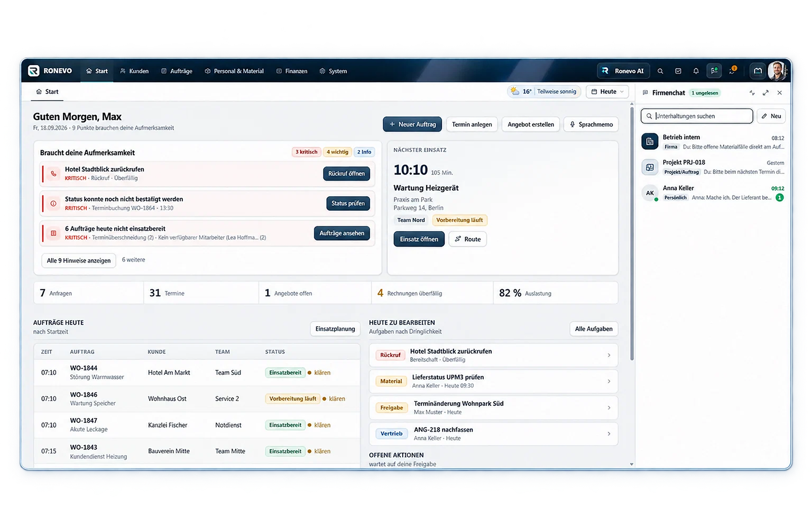This screenshot has height=508, width=812.
Task: Click scroll-down arrow of main scrollbar
Action: (631, 464)
